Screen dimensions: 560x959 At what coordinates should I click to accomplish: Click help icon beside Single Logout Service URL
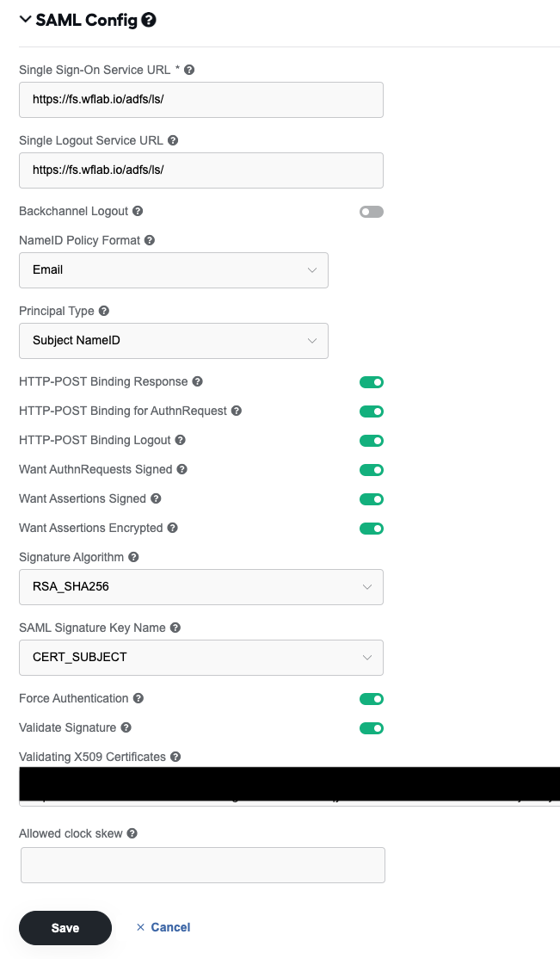(x=173, y=140)
